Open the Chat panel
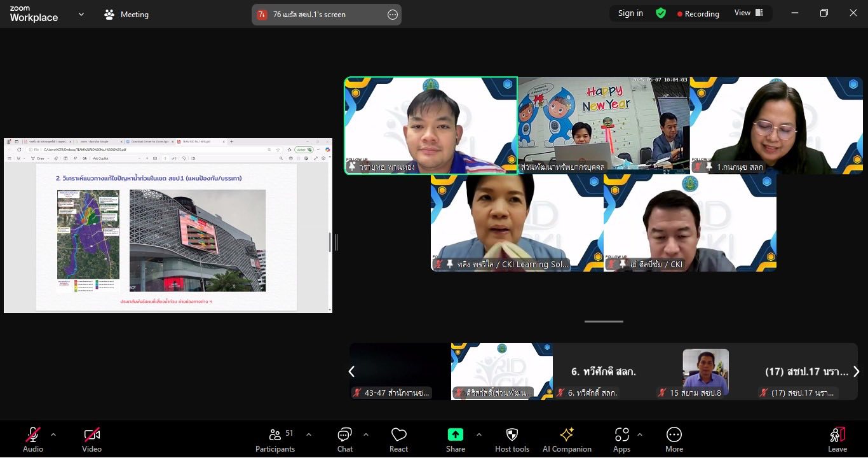This screenshot has height=458, width=868. click(345, 440)
